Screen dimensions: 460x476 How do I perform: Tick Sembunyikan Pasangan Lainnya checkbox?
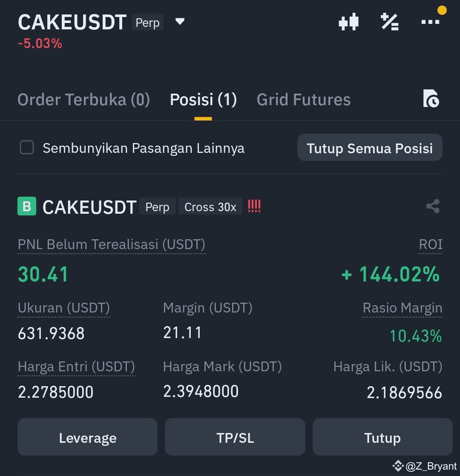point(27,148)
